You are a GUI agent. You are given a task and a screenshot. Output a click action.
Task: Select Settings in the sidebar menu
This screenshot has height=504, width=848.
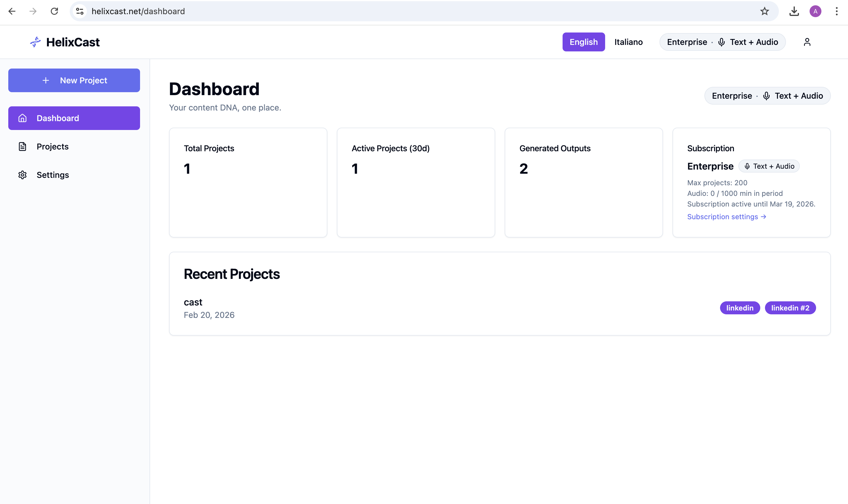[x=53, y=175]
